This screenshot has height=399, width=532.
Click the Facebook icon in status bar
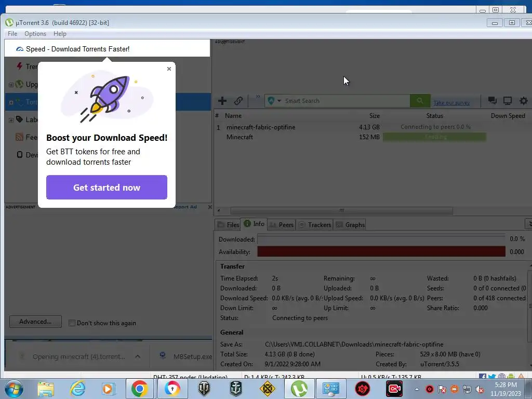tap(483, 376)
